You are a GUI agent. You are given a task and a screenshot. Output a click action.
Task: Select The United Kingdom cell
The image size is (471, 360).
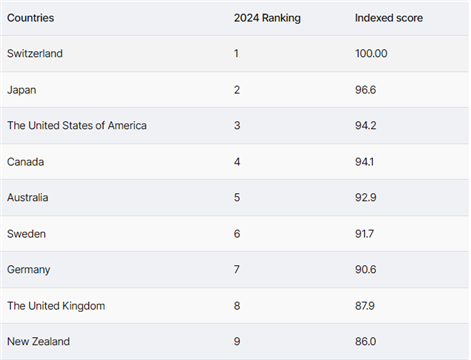coord(56,306)
